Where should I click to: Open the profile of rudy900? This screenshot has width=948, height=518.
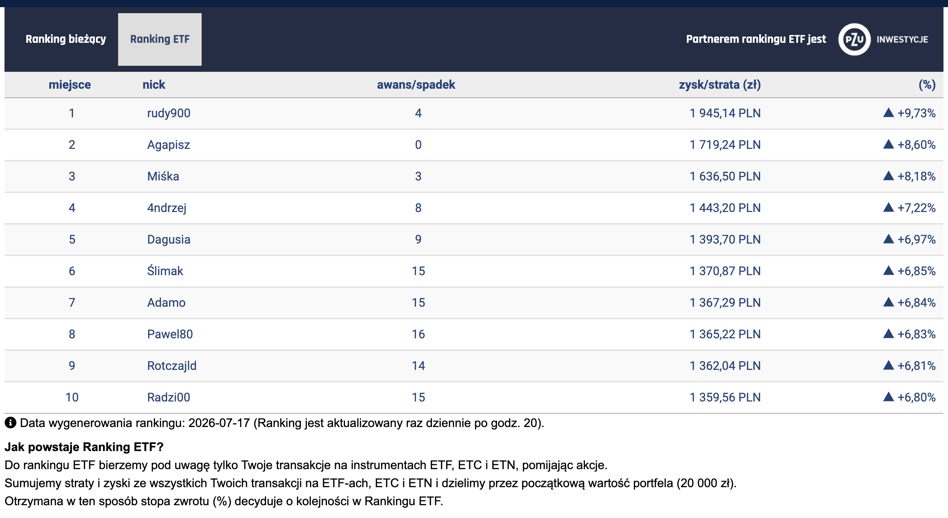click(x=169, y=113)
